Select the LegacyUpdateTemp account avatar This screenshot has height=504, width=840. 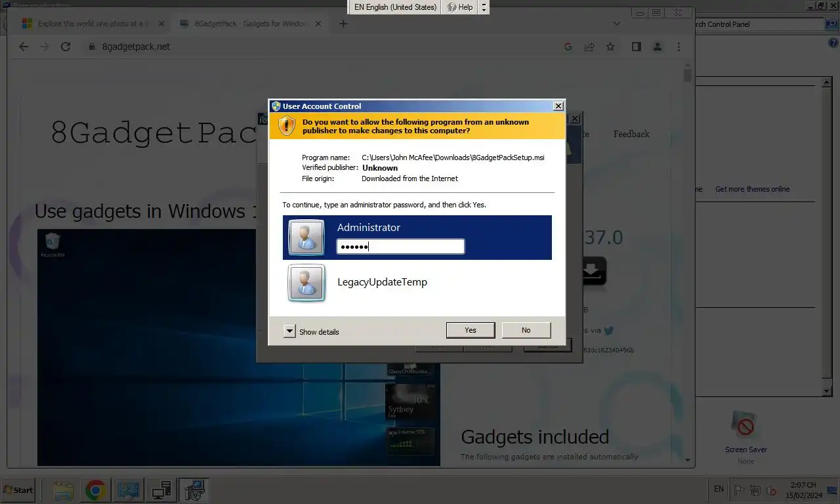click(306, 283)
